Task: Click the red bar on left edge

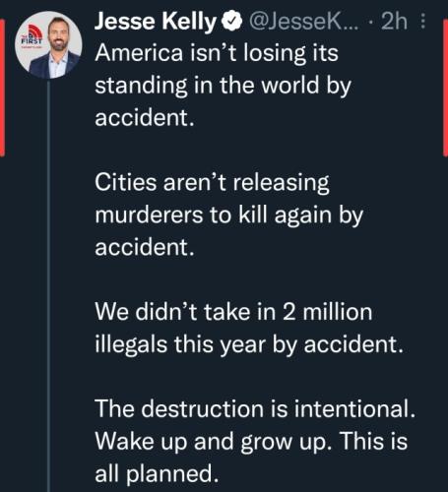Action: click(2, 88)
